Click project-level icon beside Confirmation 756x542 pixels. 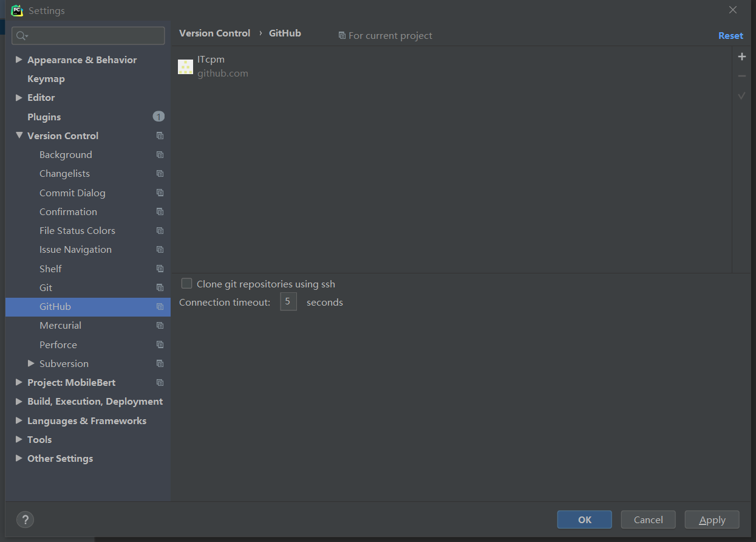tap(160, 211)
